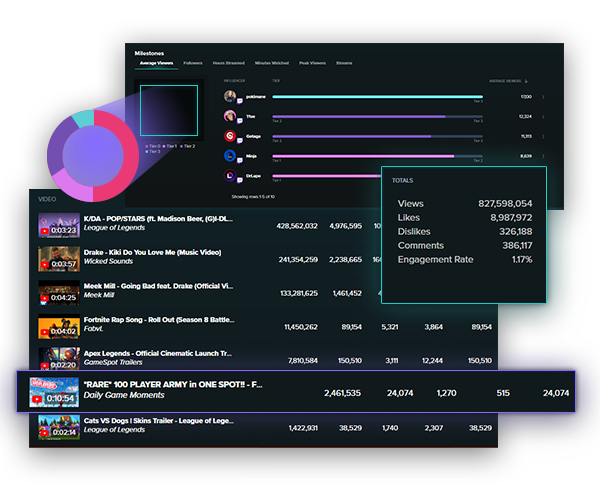Open the Meek Mill Going Bad thumbnail

click(x=59, y=293)
